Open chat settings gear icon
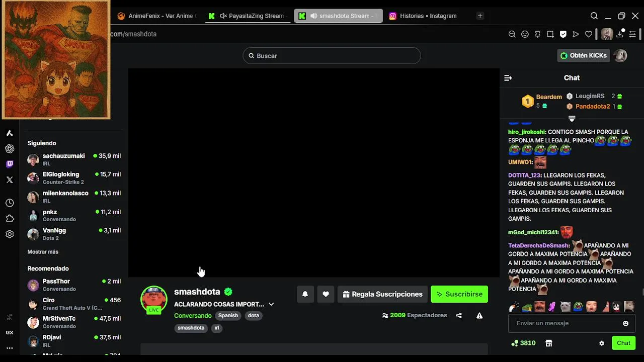 pyautogui.click(x=602, y=343)
